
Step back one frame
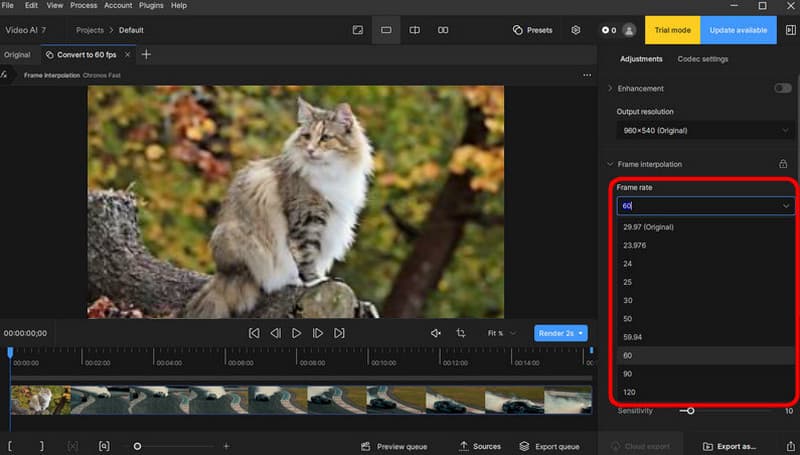click(x=275, y=333)
